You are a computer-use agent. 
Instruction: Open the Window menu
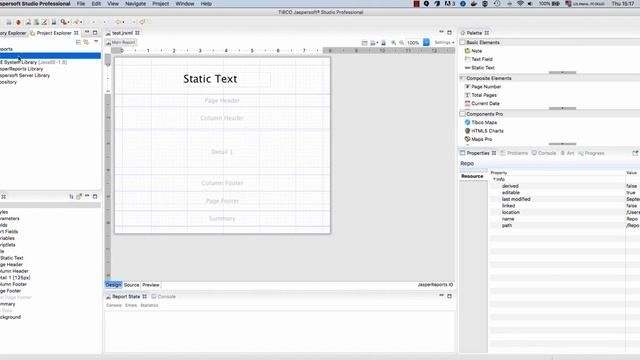click(185, 4)
